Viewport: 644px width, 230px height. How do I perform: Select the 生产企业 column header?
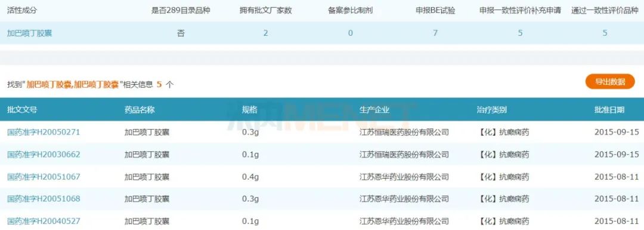click(x=374, y=110)
